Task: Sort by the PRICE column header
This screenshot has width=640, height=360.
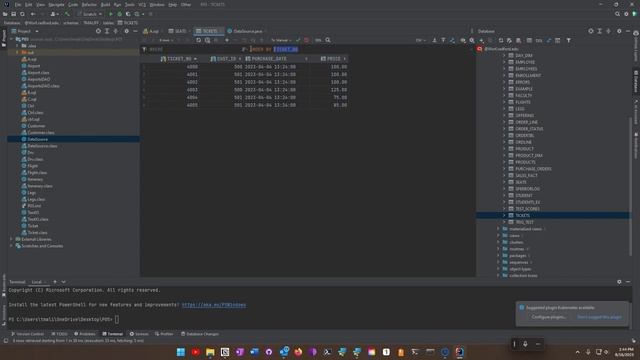Action: 333,59
